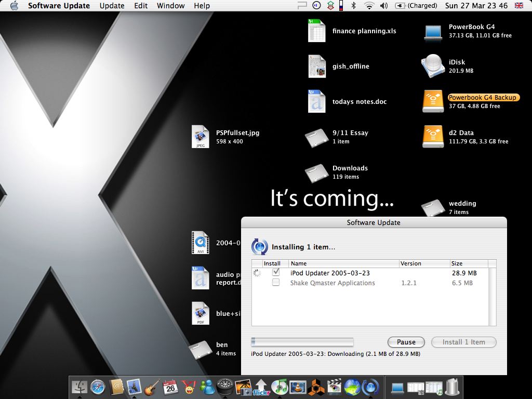Open iCal from the dock
The width and height of the screenshot is (532, 399).
pyautogui.click(x=170, y=387)
